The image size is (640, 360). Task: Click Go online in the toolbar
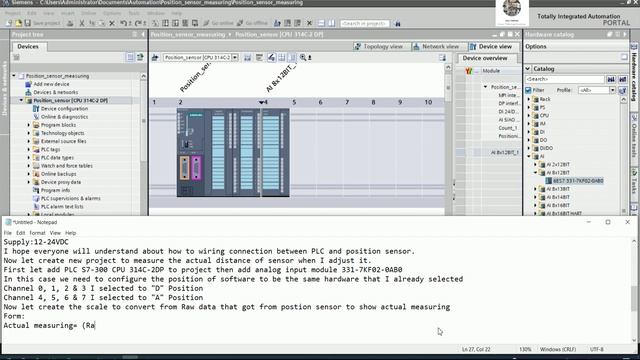tap(218, 23)
